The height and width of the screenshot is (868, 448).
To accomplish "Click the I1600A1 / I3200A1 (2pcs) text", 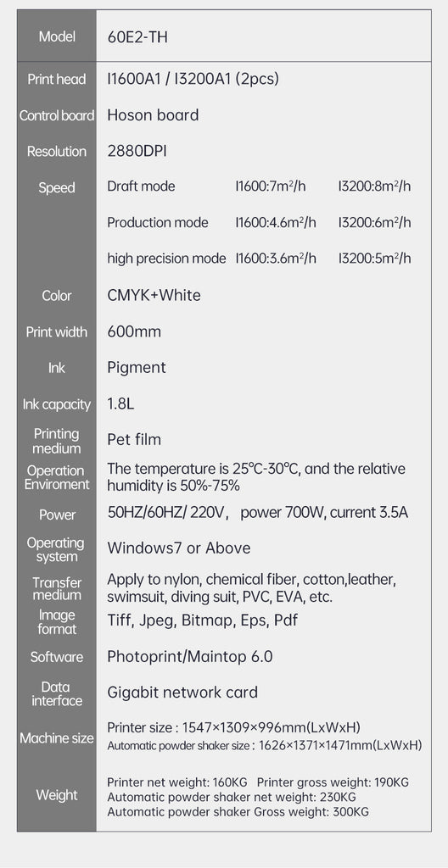I will coord(193,79).
